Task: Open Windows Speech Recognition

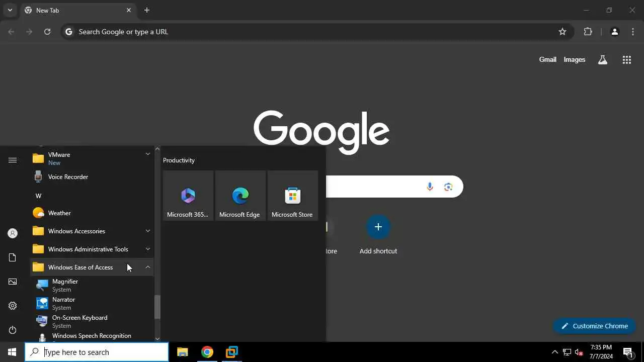Action: click(x=92, y=336)
